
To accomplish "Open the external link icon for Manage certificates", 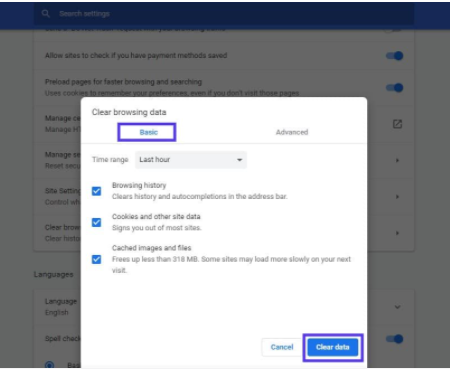I will 397,124.
